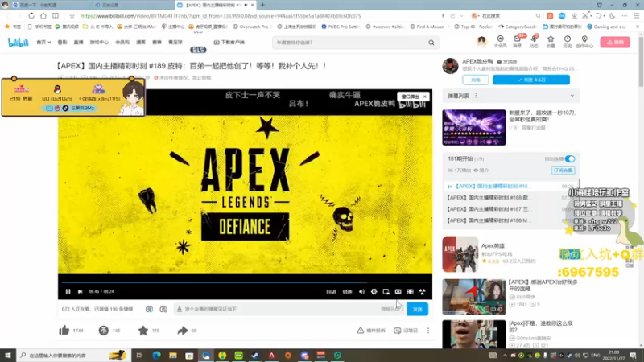Mute the video player volume icon
The width and height of the screenshot is (644, 362).
[361, 291]
